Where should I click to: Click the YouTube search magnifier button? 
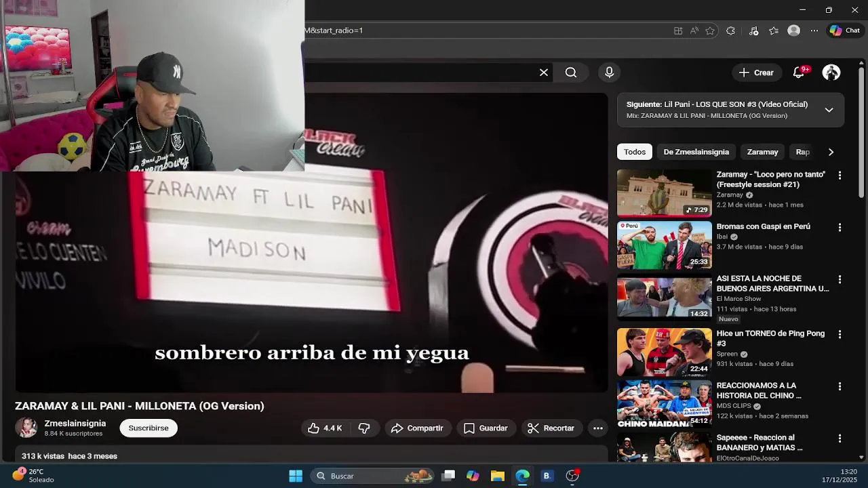pyautogui.click(x=571, y=73)
